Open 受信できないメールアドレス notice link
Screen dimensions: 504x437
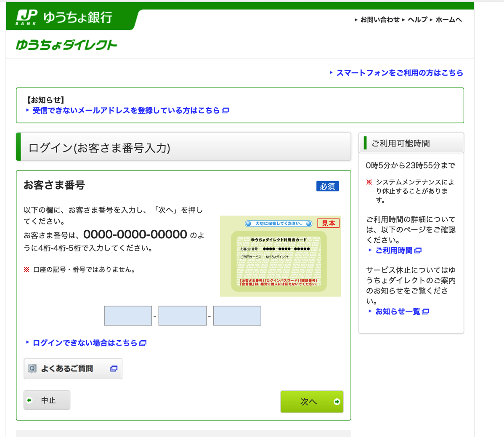(x=126, y=111)
